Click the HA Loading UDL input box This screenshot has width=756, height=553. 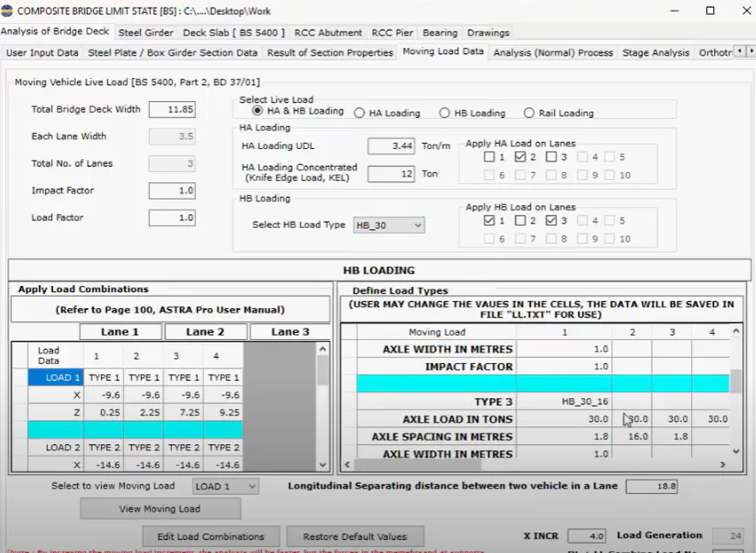390,146
